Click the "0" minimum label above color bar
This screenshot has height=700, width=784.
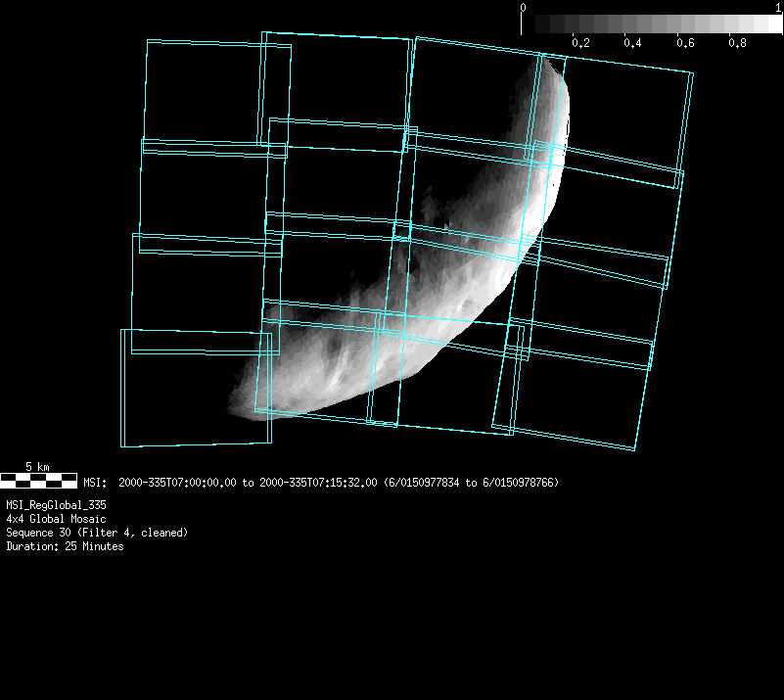(x=524, y=8)
